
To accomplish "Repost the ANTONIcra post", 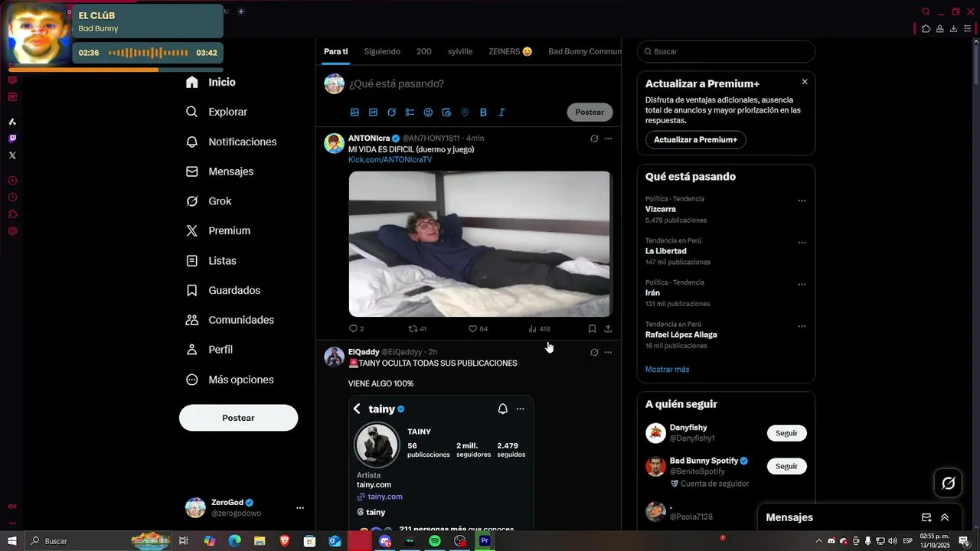I will click(417, 329).
